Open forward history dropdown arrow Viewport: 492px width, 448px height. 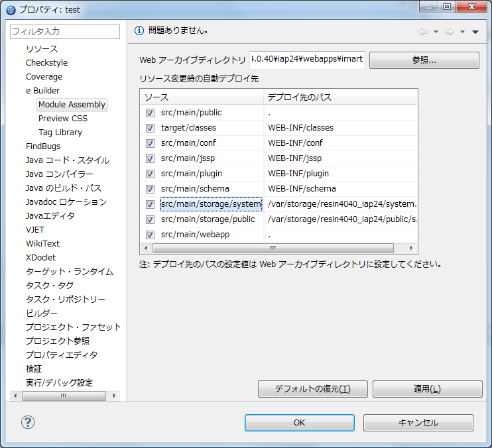pos(462,32)
